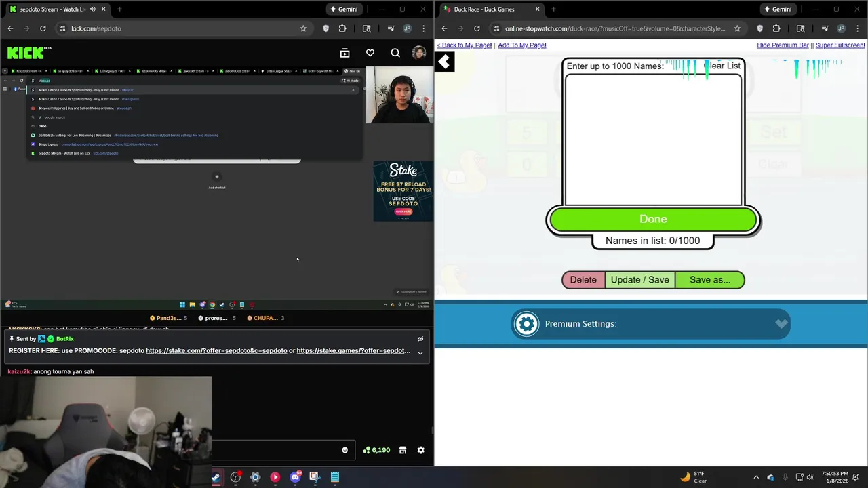The width and height of the screenshot is (868, 488).
Task: Click the Clear List button
Action: (x=723, y=66)
